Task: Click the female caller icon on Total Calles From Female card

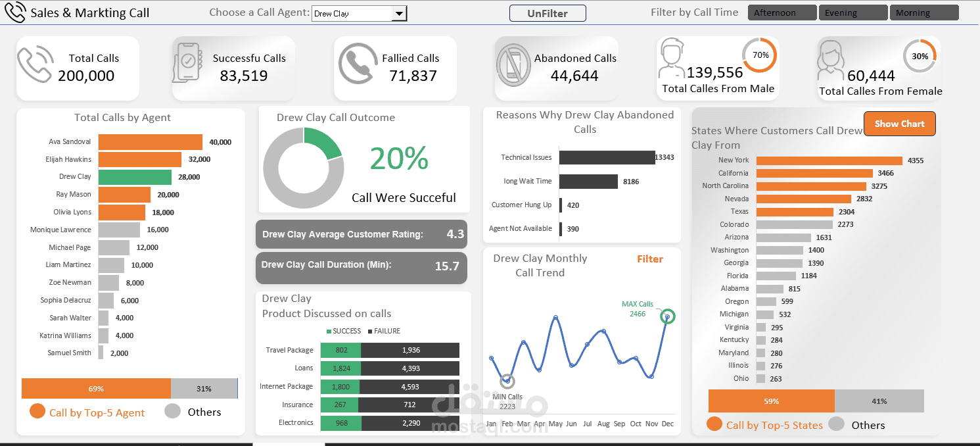Action: pyautogui.click(x=830, y=61)
